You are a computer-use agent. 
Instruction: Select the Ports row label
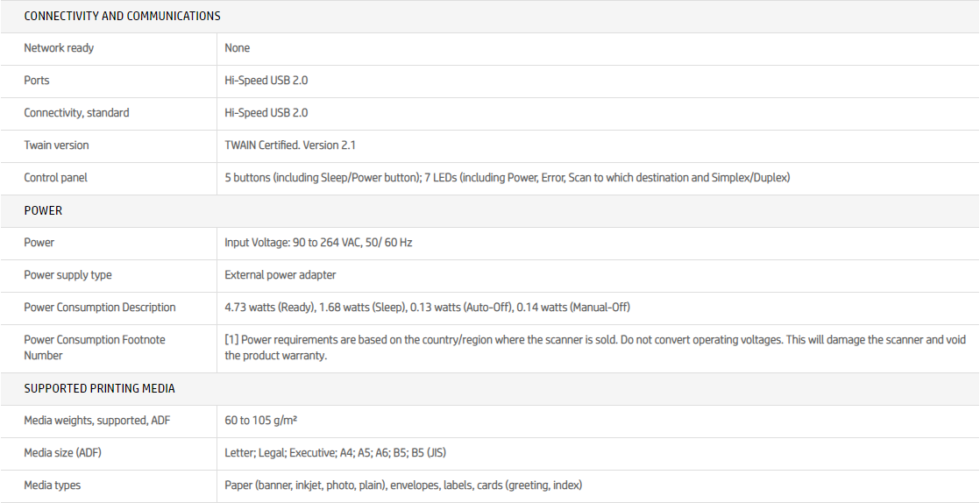[37, 81]
